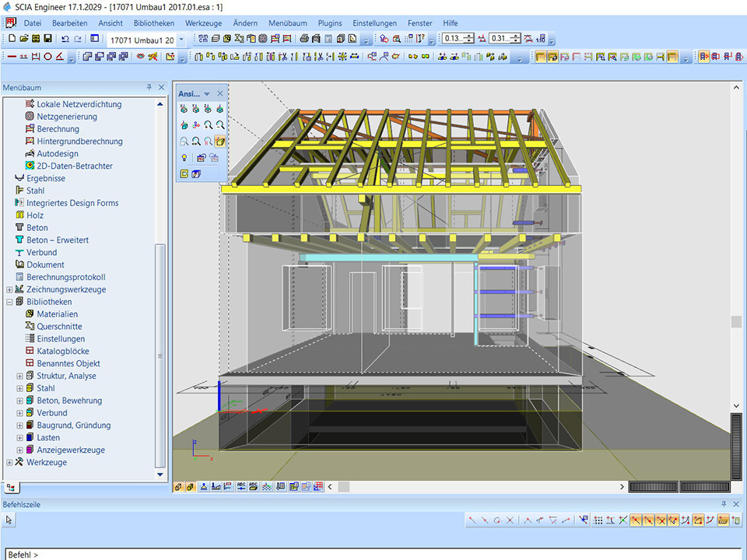Toggle the pin on Befehlszeile panel

coord(724,504)
